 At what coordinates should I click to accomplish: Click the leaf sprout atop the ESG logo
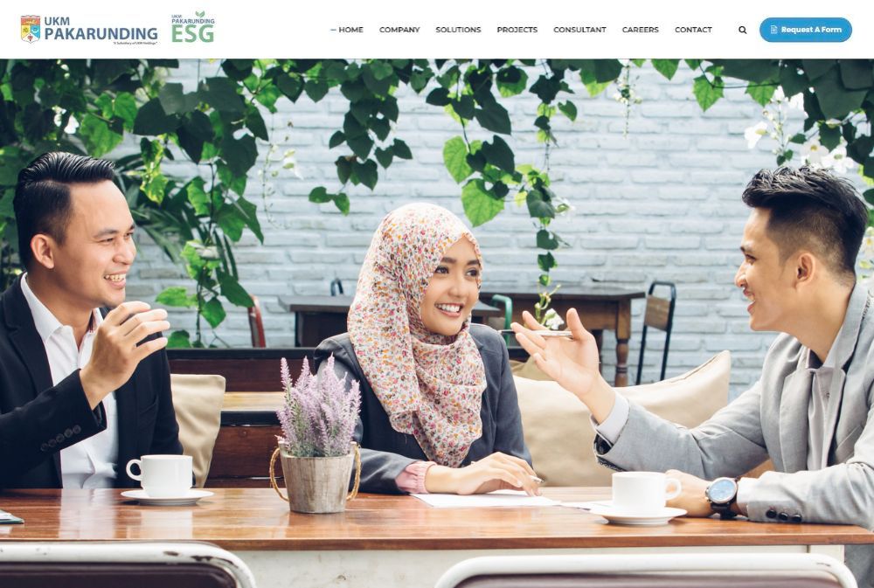point(199,14)
